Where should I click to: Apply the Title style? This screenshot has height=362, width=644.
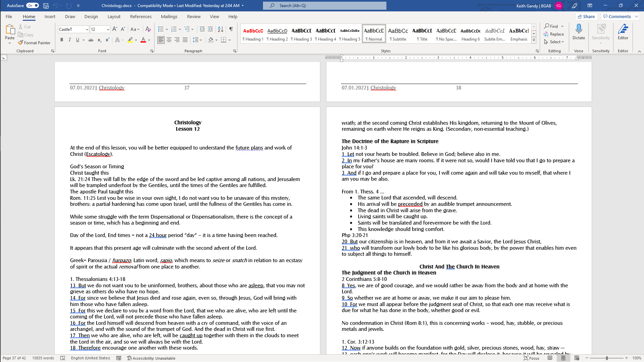tap(422, 34)
